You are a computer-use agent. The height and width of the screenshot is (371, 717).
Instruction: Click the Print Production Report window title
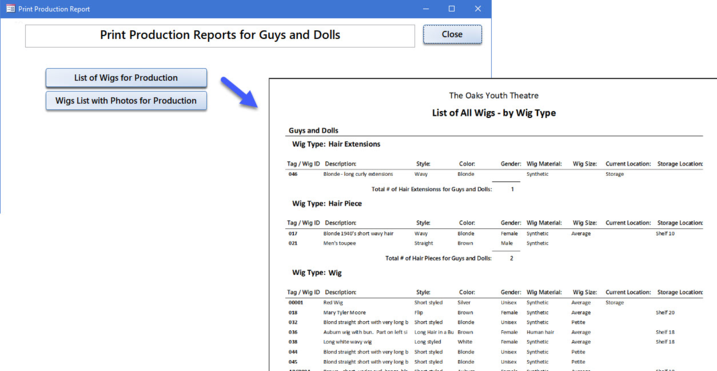click(x=54, y=9)
